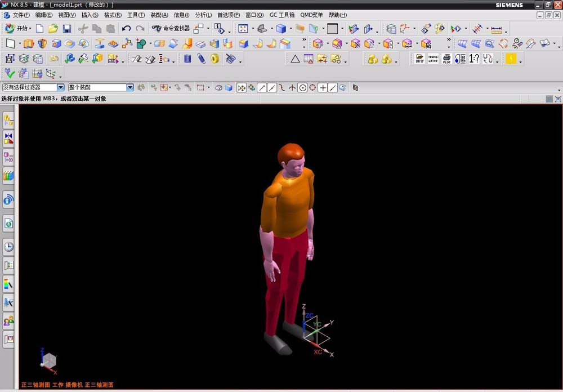Screen dimensions: 563x392
Task: Open the 装配(A) menu
Action: click(x=159, y=15)
